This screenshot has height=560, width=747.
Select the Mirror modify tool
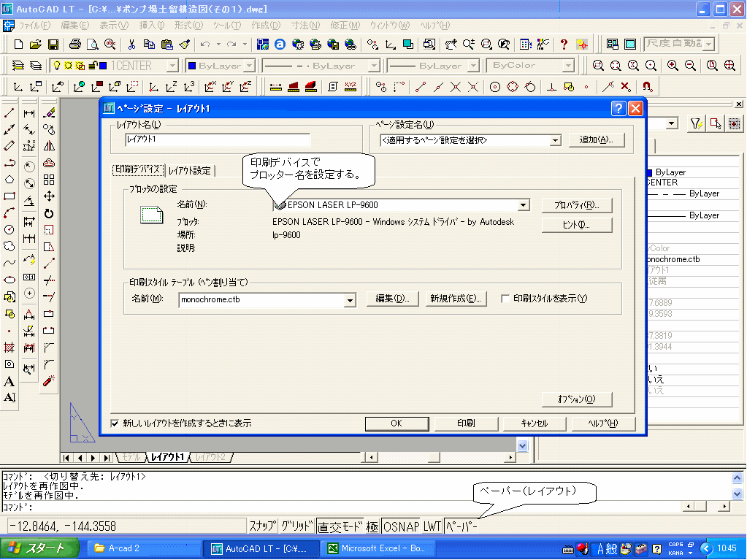(x=49, y=146)
